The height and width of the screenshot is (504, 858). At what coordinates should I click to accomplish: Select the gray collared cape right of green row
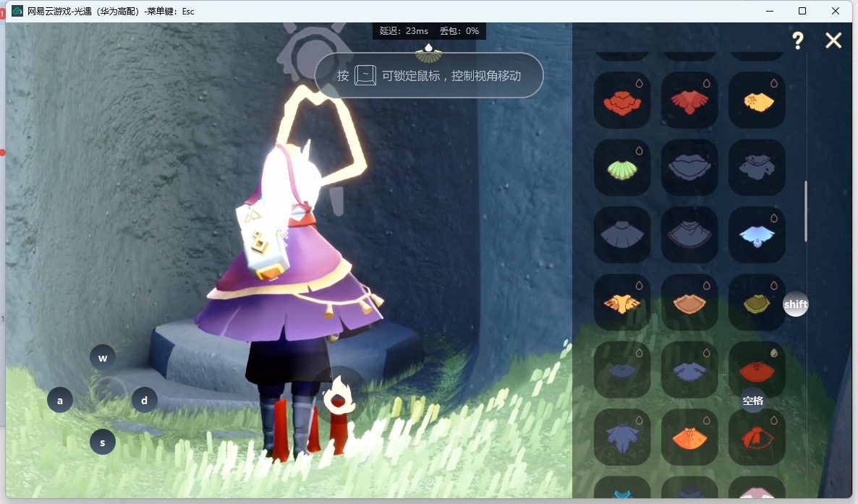(757, 168)
